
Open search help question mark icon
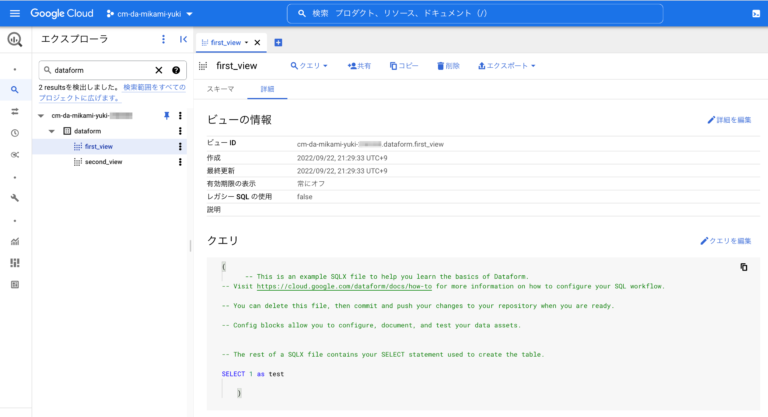[x=176, y=70]
